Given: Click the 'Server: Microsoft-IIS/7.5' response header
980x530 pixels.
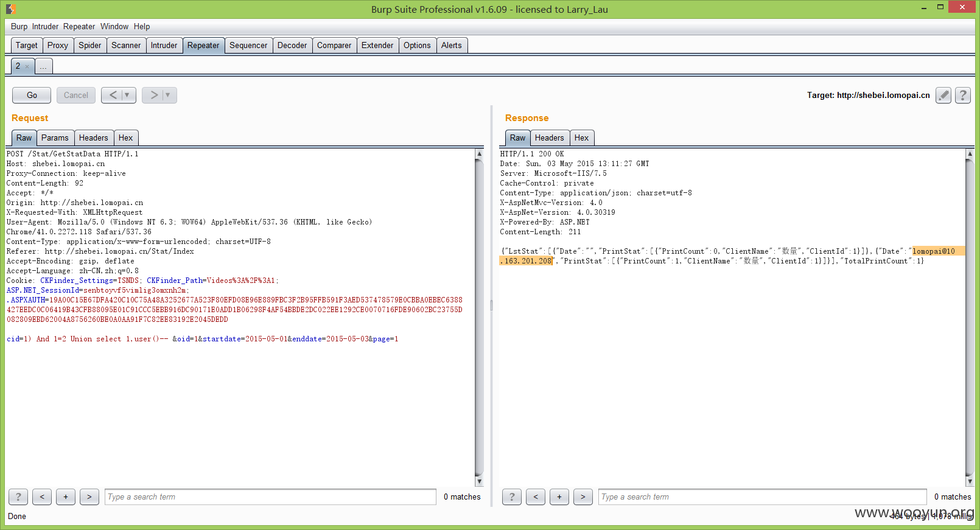Looking at the screenshot, I should (x=553, y=173).
